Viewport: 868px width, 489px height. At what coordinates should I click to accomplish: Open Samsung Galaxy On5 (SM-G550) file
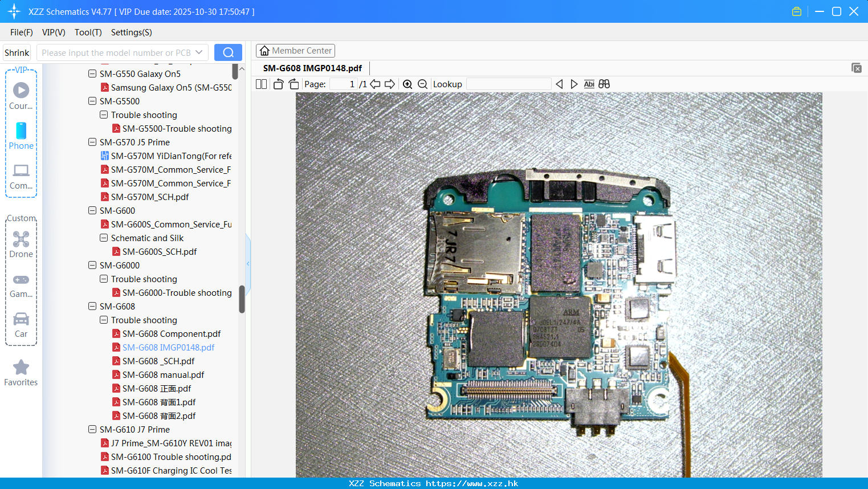(171, 88)
